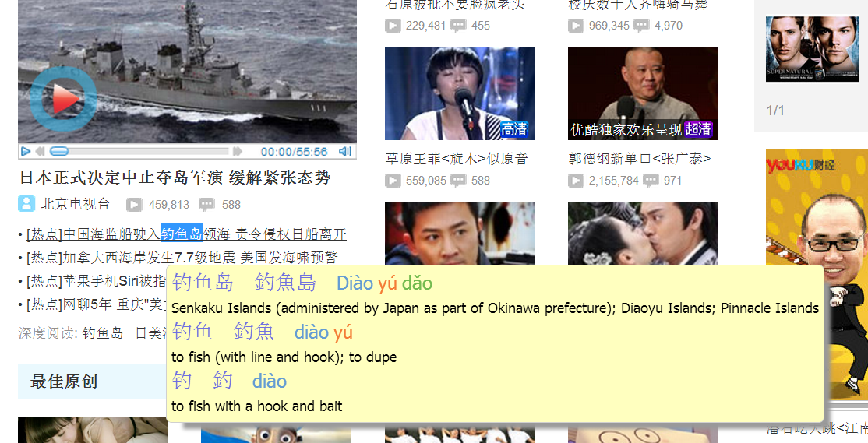The width and height of the screenshot is (868, 443).
Task: Click the small play icon in the player bar
Action: tap(26, 151)
